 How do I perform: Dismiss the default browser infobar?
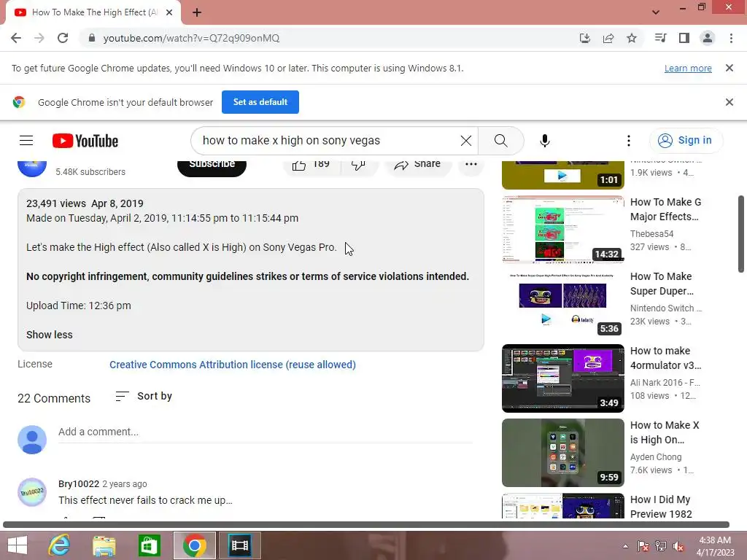(729, 102)
